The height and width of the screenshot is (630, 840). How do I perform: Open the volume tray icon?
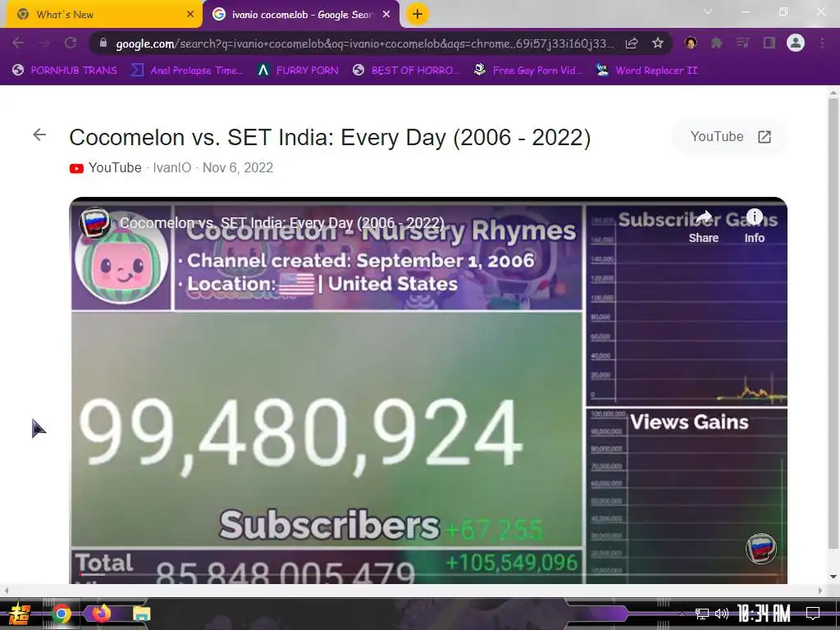722,614
